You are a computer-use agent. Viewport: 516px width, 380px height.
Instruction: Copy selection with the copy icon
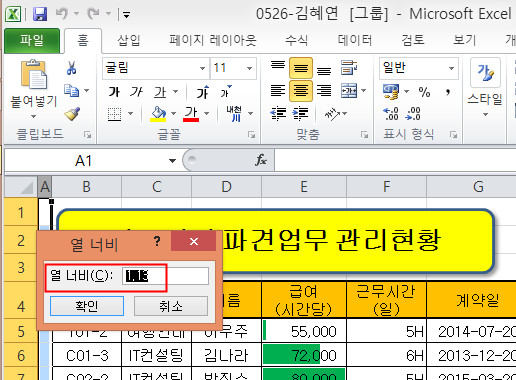[72, 90]
